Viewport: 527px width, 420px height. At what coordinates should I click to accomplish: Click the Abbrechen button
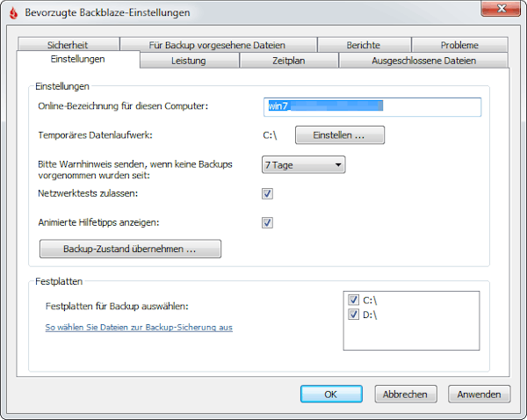coord(406,395)
